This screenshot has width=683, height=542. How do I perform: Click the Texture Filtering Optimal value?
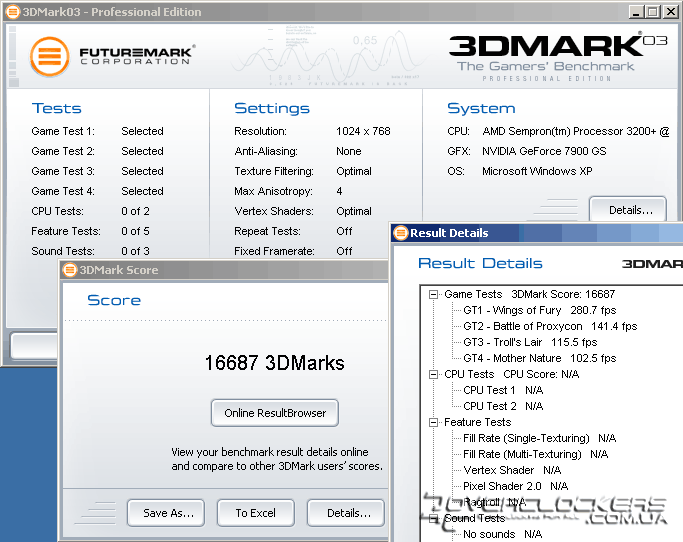pos(354,171)
